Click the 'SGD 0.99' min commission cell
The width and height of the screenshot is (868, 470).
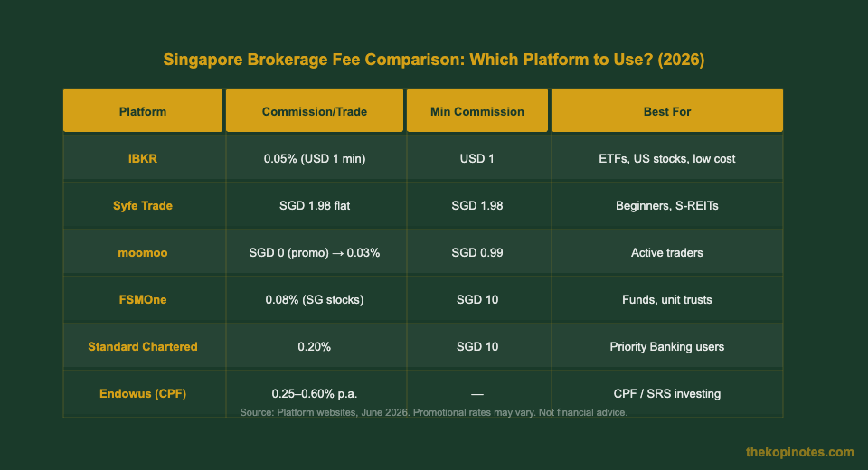coord(477,253)
